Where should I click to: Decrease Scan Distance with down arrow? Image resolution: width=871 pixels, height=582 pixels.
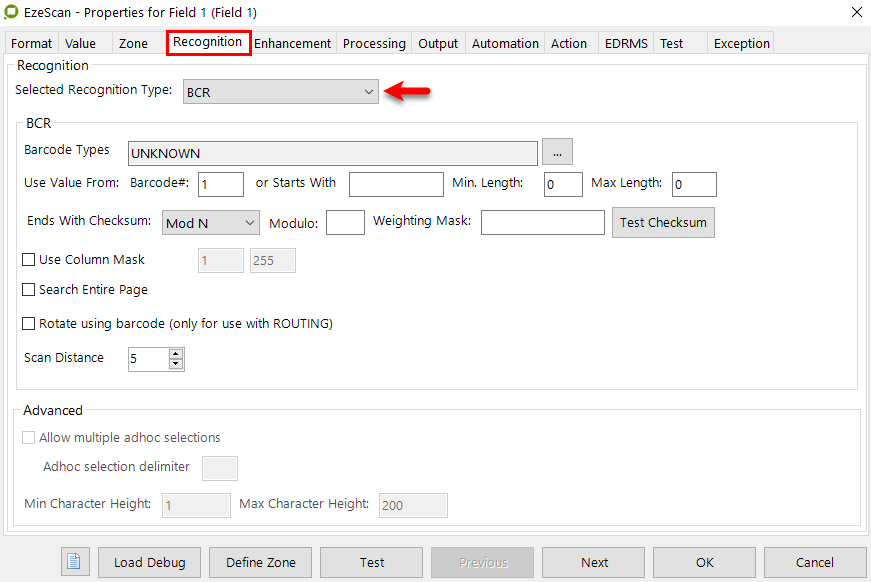pyautogui.click(x=176, y=364)
